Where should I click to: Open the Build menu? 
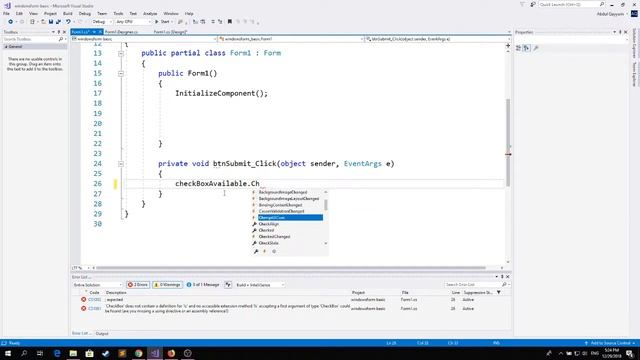[67, 13]
